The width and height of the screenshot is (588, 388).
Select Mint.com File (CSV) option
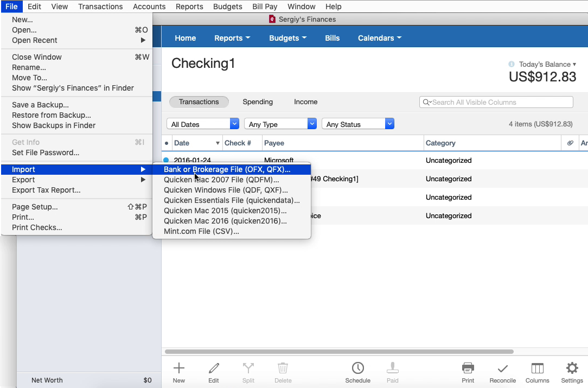coord(232,231)
